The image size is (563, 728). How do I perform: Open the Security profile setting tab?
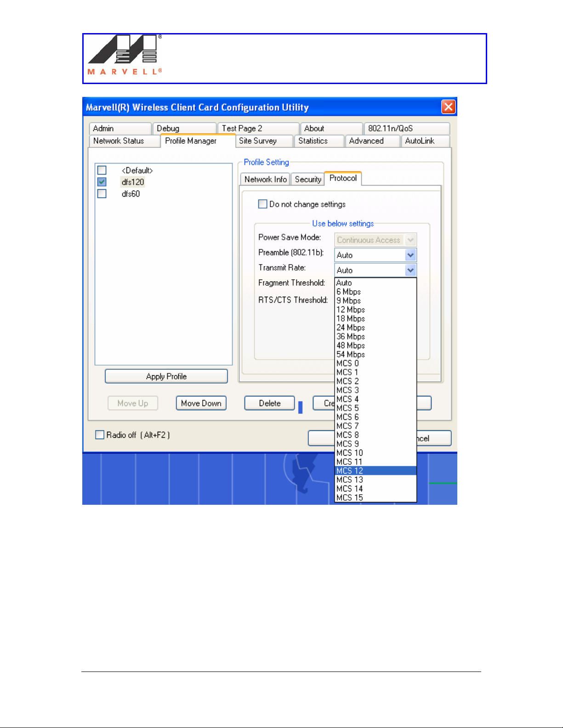tap(308, 179)
